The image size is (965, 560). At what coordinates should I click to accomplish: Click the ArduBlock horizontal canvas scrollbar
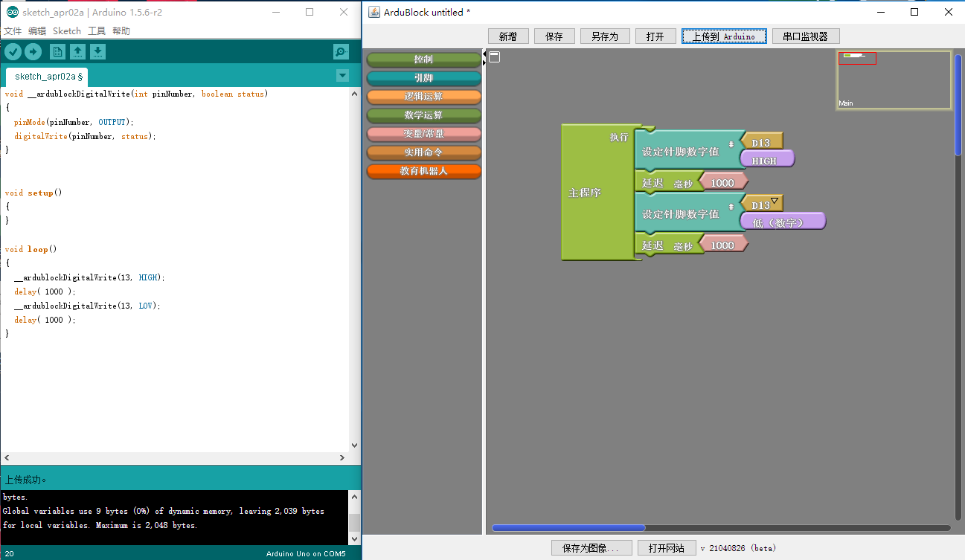[568, 528]
